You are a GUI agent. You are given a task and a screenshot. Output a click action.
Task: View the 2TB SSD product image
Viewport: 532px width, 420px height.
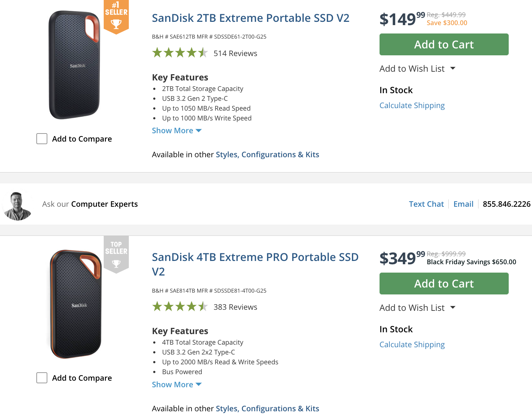click(75, 66)
